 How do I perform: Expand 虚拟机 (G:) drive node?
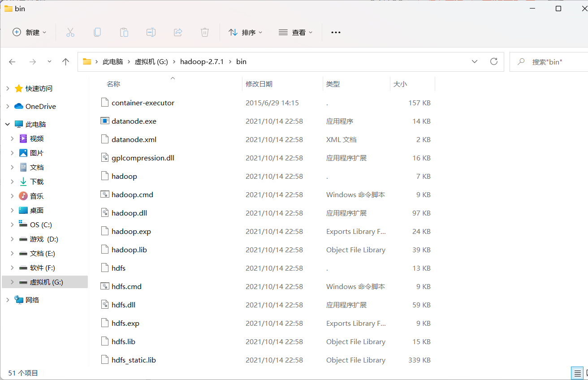(x=12, y=282)
